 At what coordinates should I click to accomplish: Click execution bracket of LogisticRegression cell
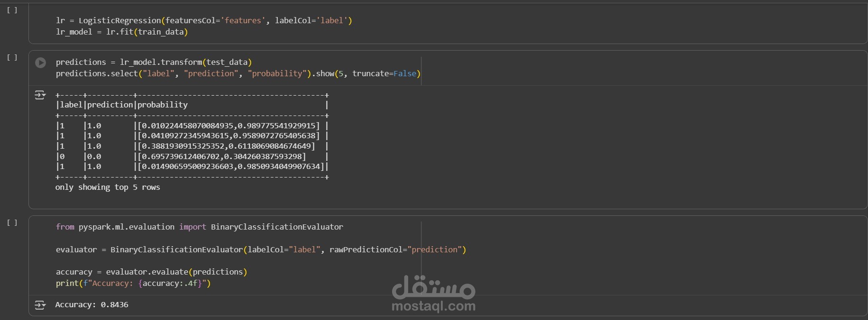(12, 10)
